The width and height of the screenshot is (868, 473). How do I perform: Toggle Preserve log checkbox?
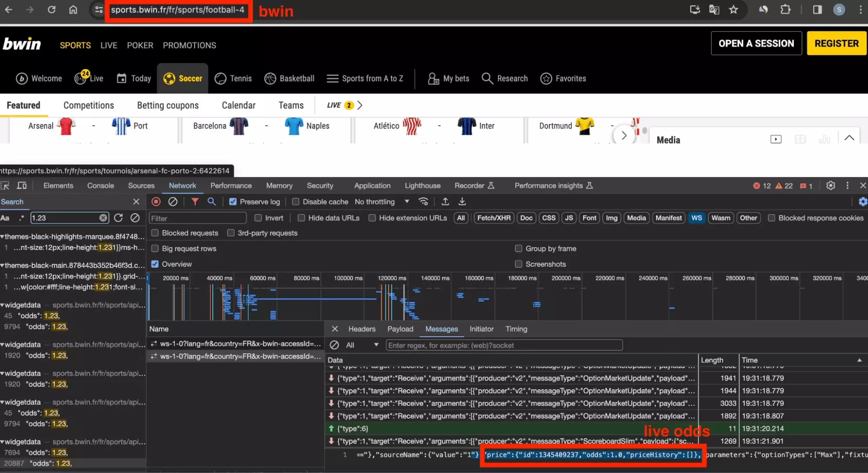pyautogui.click(x=233, y=202)
